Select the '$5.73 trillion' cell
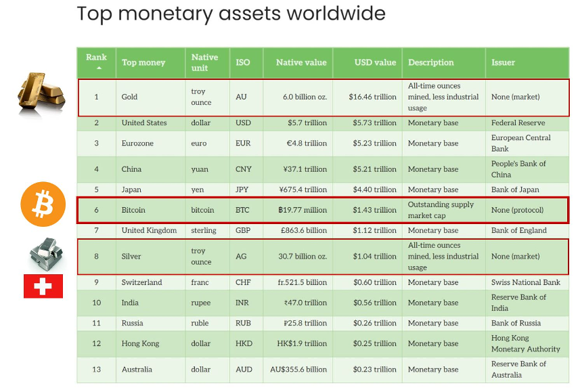 (x=368, y=123)
